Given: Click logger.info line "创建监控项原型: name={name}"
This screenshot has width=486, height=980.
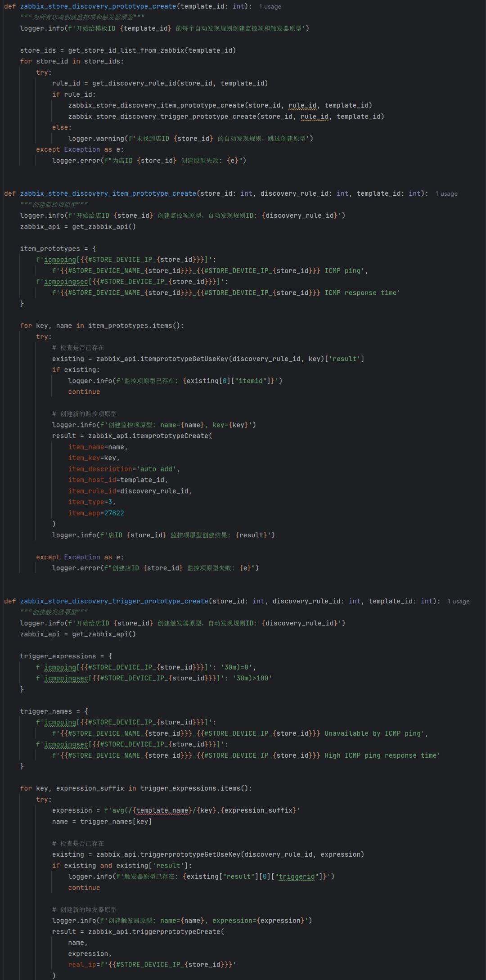Looking at the screenshot, I should click(154, 425).
